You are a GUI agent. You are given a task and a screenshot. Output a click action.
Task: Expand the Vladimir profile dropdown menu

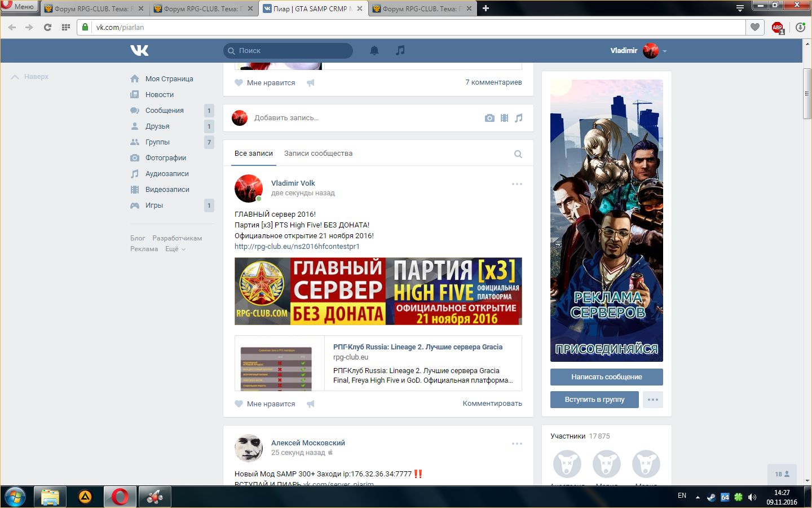[665, 51]
